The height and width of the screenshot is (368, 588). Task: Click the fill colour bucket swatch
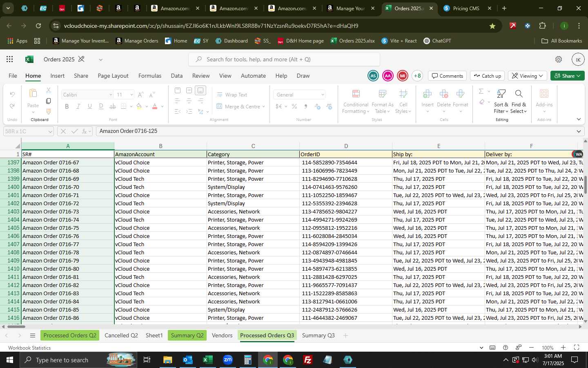coord(139,106)
